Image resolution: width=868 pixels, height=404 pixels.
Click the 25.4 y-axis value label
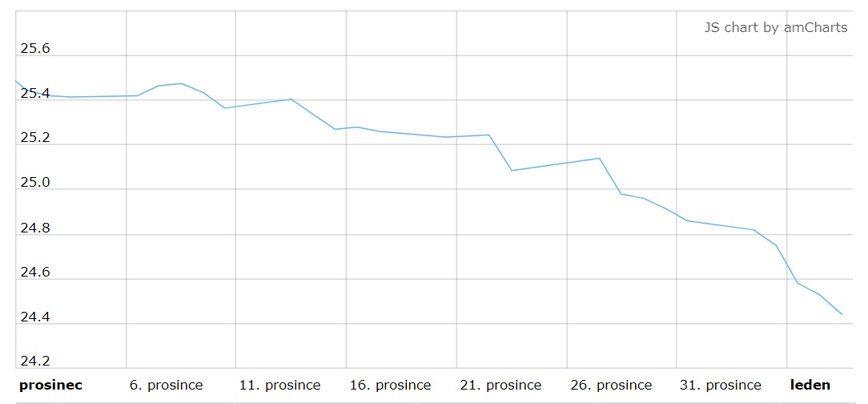[35, 94]
